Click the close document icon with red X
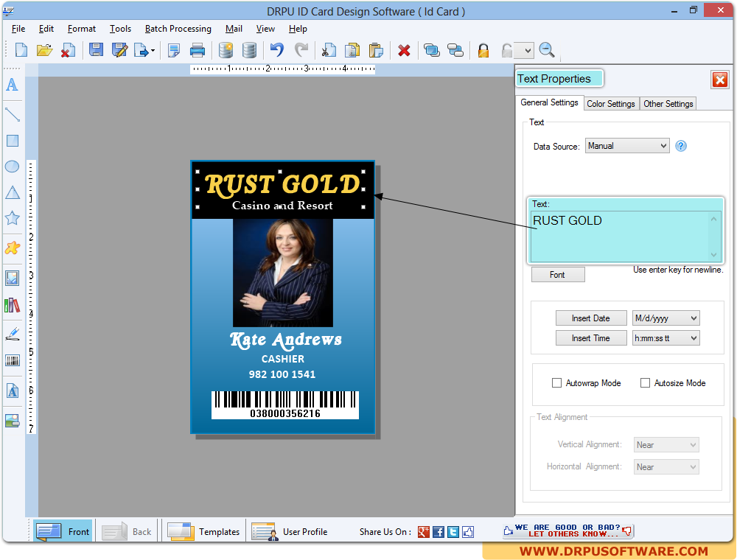 pos(68,50)
